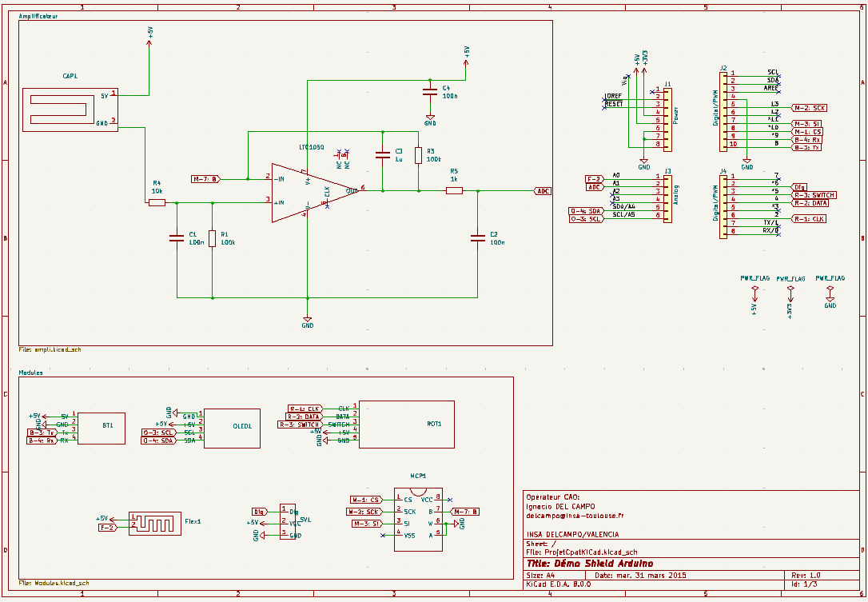This screenshot has width=868, height=602.
Task: Click the BT1 Bluetooth module box
Action: tap(102, 428)
